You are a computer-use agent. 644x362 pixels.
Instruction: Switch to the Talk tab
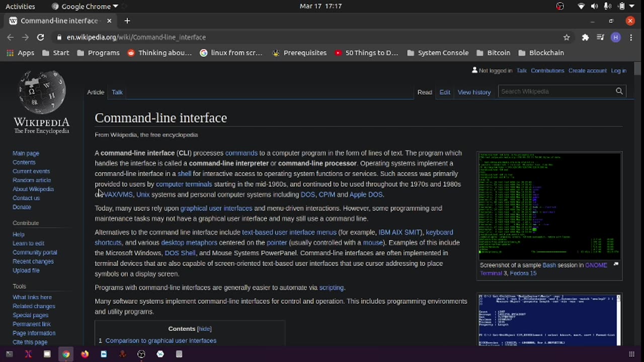117,92
